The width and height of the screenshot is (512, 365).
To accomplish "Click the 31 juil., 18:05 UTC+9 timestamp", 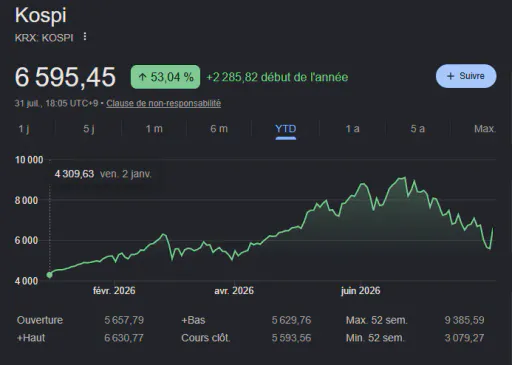I will click(56, 103).
